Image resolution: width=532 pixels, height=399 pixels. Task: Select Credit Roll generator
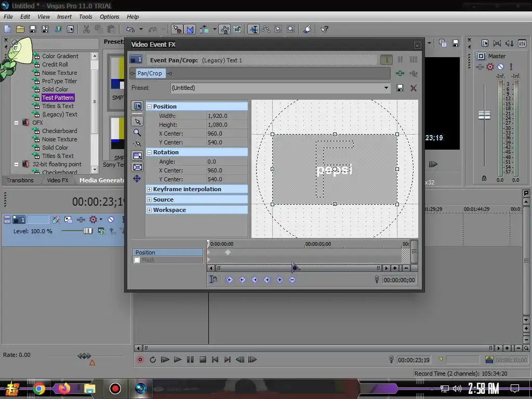point(55,64)
